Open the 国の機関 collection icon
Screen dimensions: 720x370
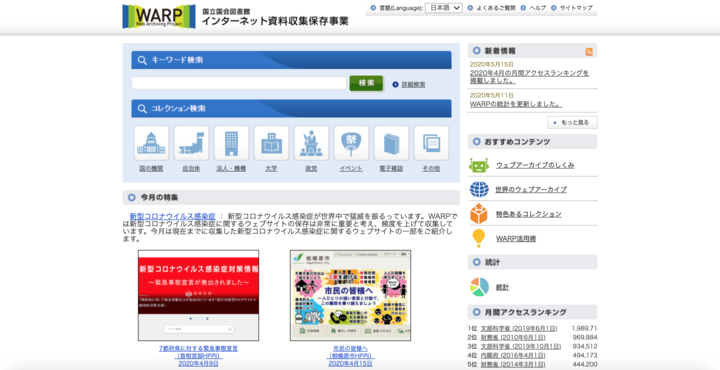(151, 143)
